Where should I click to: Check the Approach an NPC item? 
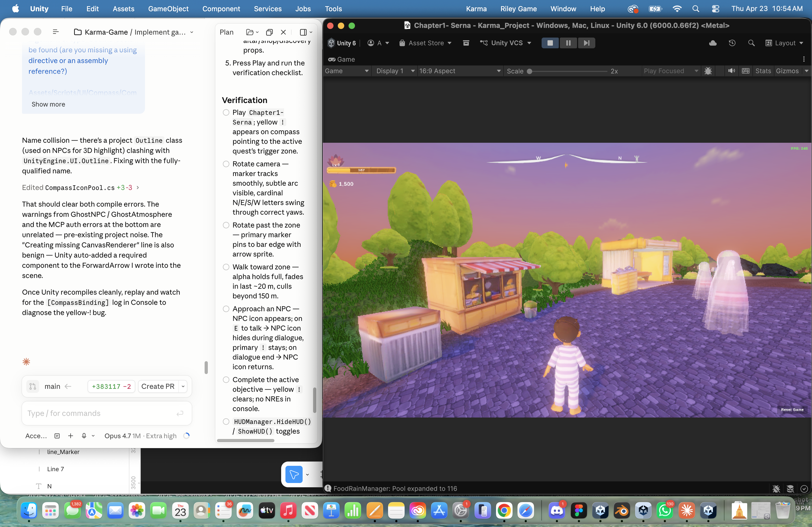(226, 309)
